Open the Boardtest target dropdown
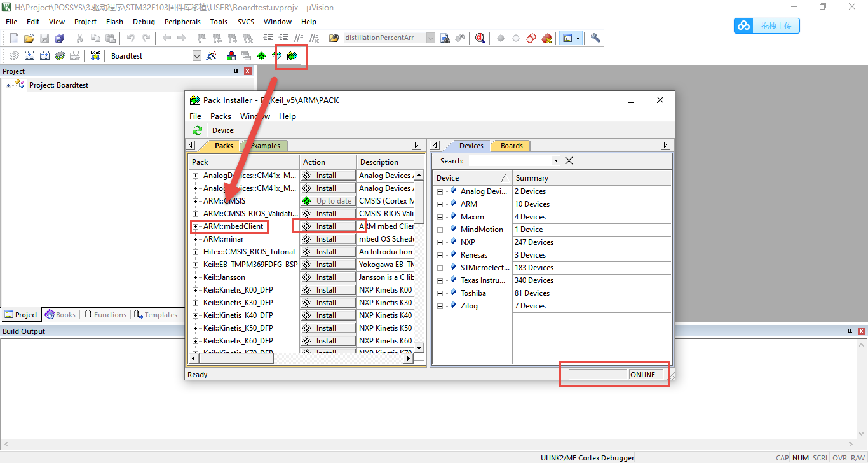 (x=197, y=56)
